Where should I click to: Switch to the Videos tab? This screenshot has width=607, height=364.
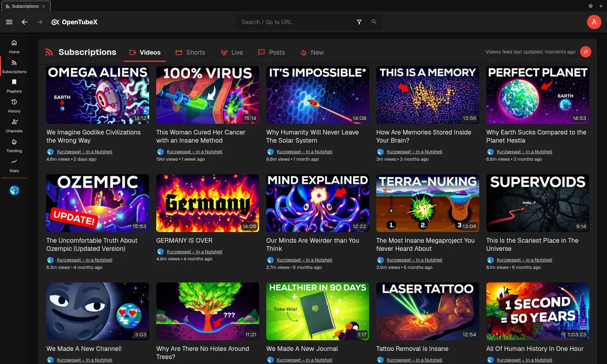[x=145, y=53]
